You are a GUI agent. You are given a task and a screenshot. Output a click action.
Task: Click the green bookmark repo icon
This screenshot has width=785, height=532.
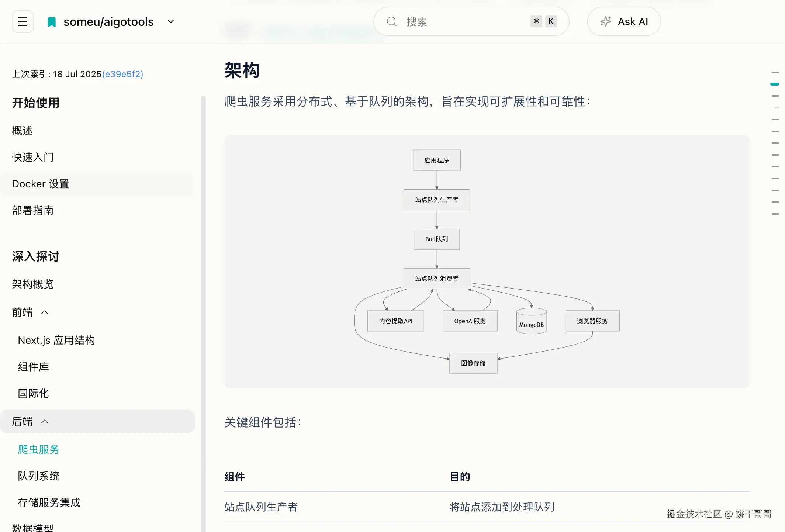tap(52, 22)
